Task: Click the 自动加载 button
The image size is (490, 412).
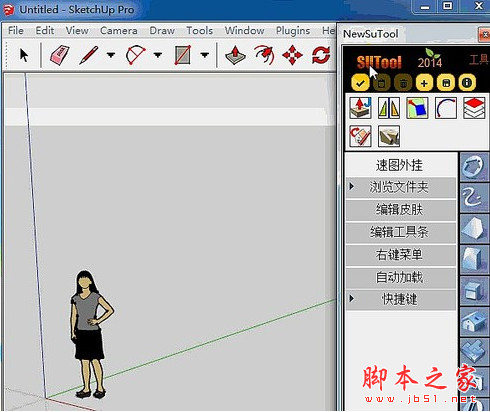Action: [x=401, y=277]
